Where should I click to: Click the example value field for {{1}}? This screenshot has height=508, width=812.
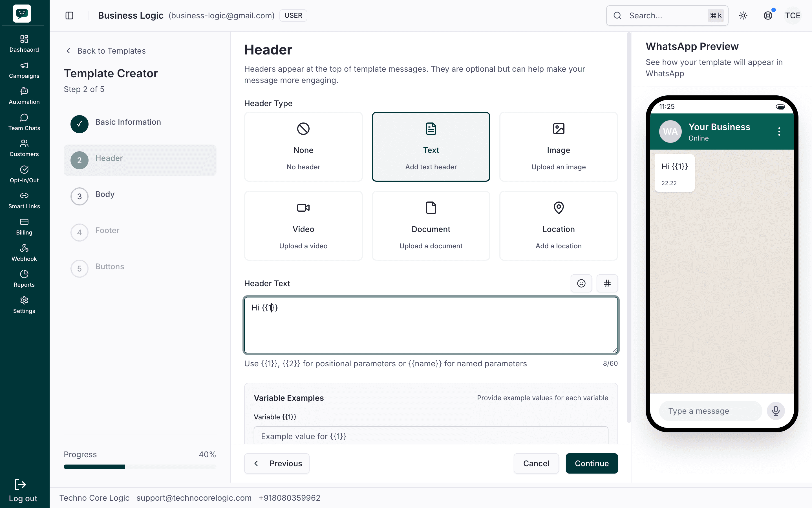(x=431, y=436)
